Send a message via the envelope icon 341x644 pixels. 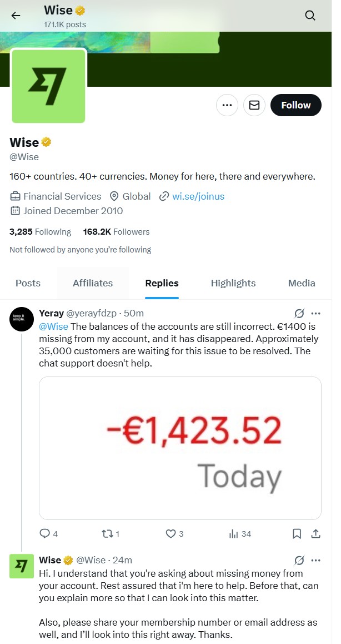254,105
